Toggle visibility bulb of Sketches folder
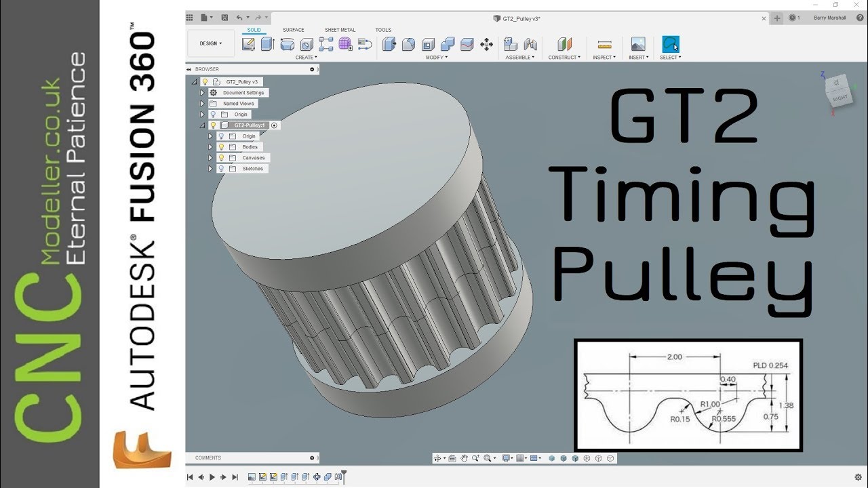This screenshot has width=868, height=488. coord(220,169)
